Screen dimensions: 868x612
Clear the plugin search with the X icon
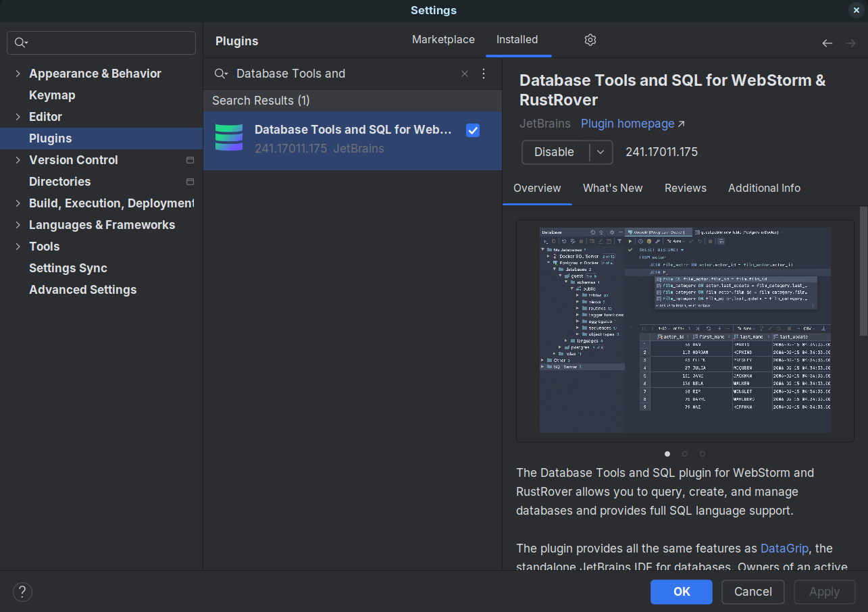point(465,73)
